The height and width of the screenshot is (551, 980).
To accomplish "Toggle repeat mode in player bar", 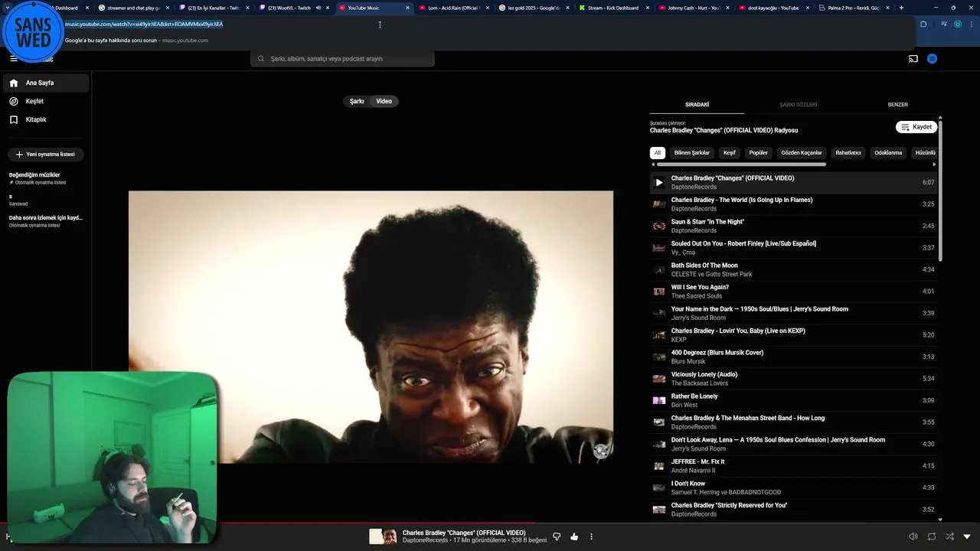I will tap(932, 536).
